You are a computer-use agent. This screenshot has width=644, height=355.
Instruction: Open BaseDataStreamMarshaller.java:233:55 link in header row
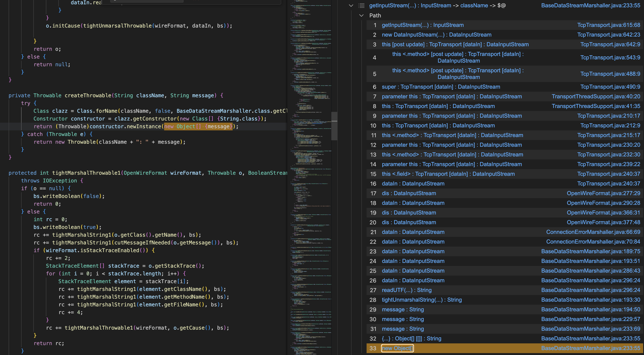pos(591,6)
